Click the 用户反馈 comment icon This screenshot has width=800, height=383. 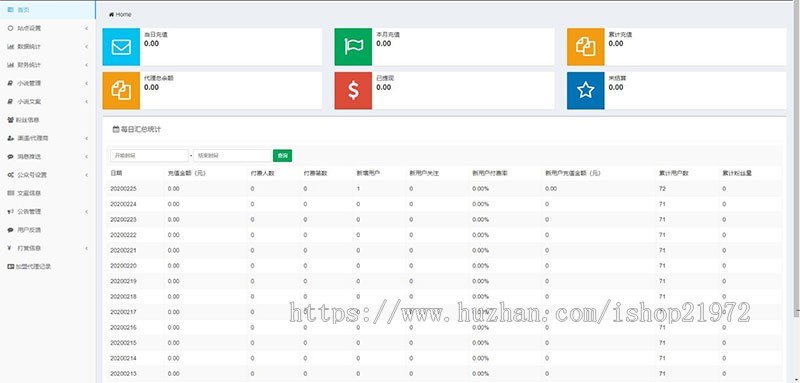click(11, 230)
